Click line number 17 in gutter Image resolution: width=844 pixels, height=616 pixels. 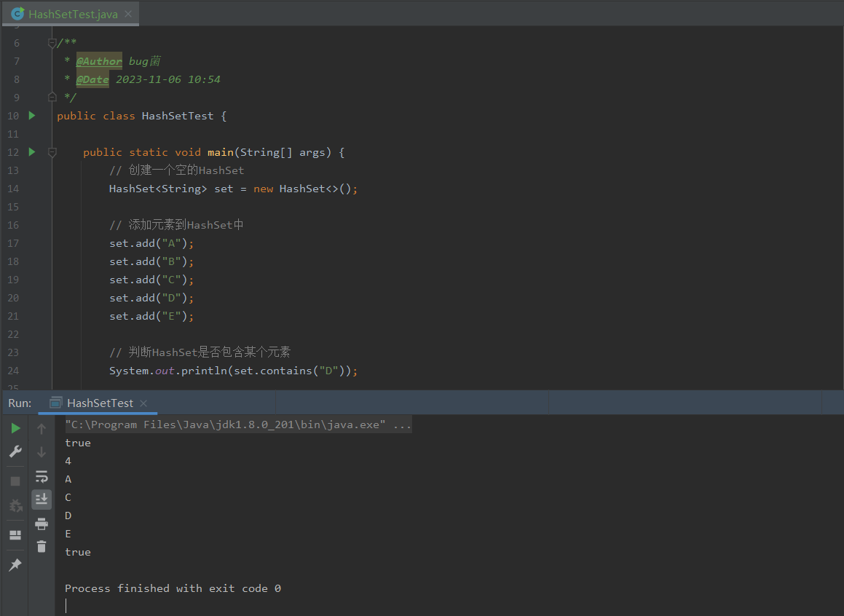click(13, 244)
